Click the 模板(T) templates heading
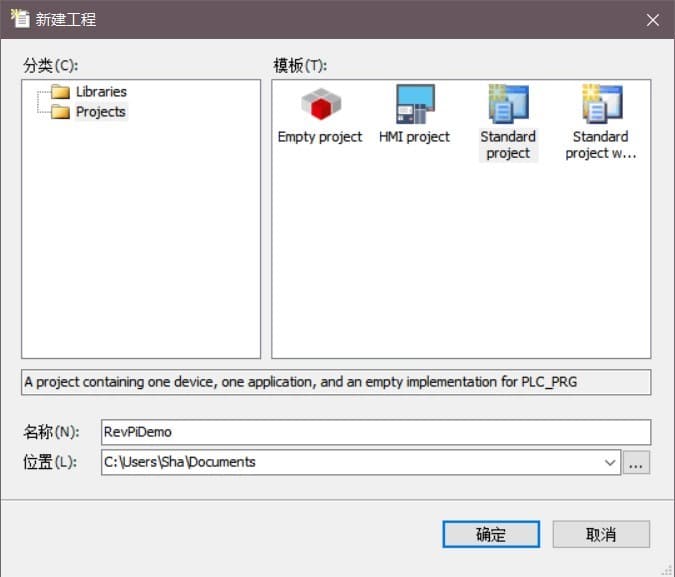This screenshot has height=577, width=675. (x=300, y=66)
